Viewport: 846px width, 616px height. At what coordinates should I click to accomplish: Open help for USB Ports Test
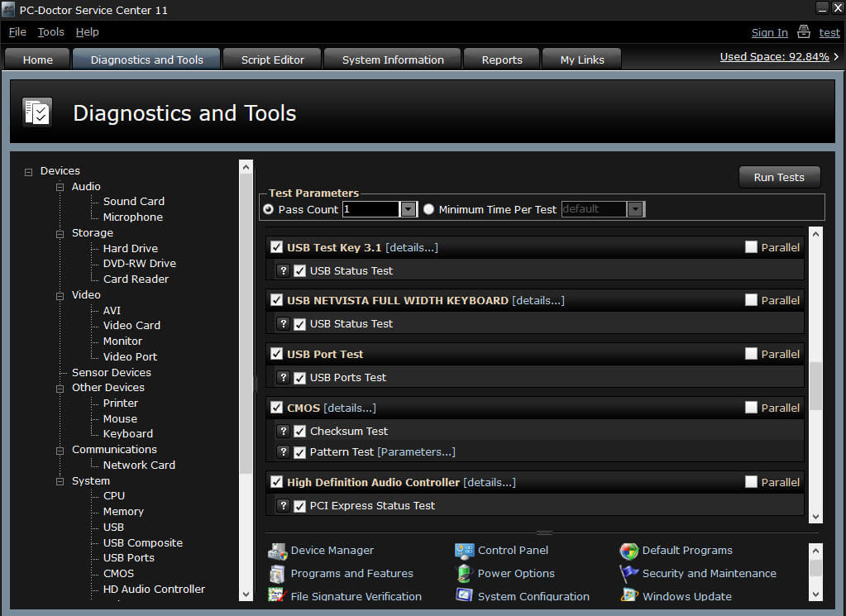283,377
